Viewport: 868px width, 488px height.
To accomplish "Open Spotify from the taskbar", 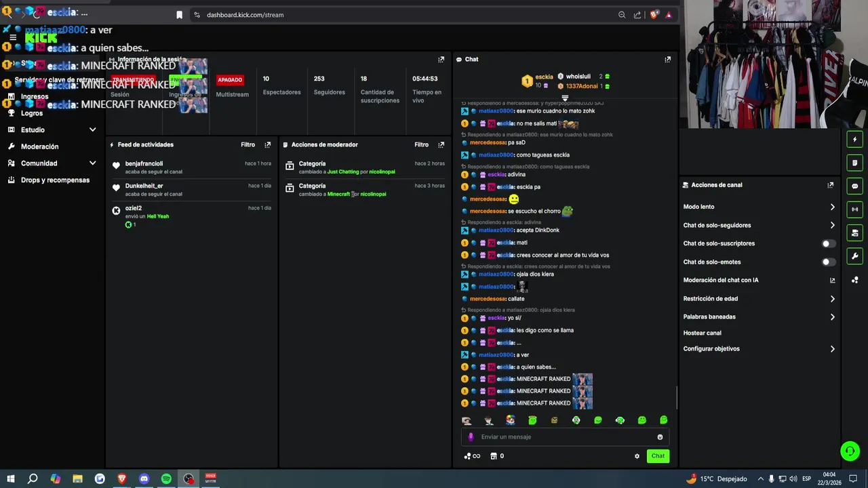I will 166,479.
